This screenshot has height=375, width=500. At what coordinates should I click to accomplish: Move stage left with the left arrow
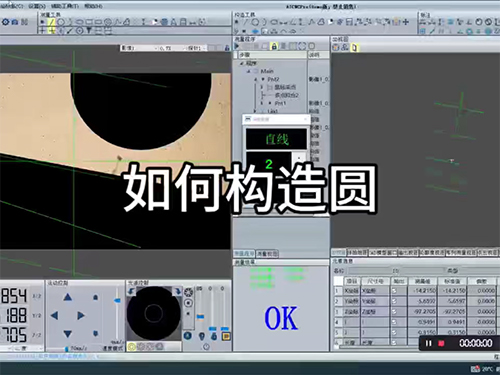coord(55,315)
